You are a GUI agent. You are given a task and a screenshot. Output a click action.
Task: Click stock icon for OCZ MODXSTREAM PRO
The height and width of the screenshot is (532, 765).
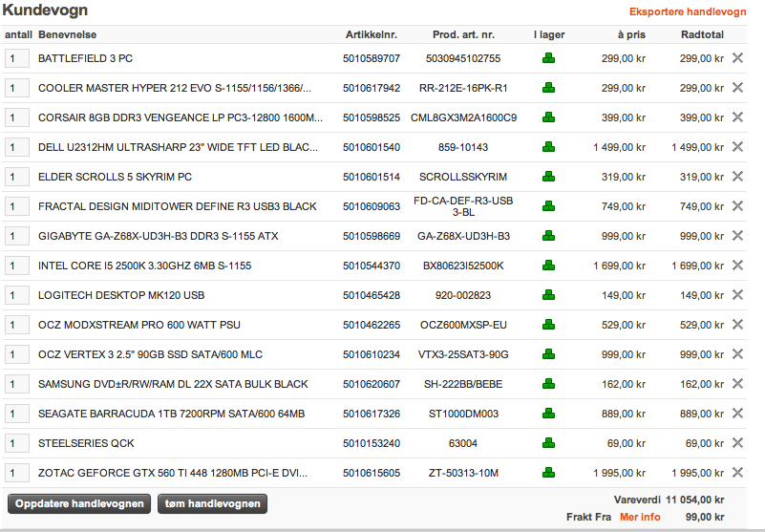coord(549,325)
